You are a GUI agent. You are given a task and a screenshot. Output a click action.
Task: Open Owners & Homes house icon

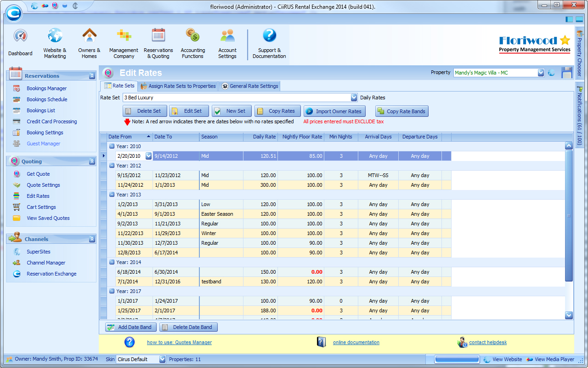pos(89,35)
